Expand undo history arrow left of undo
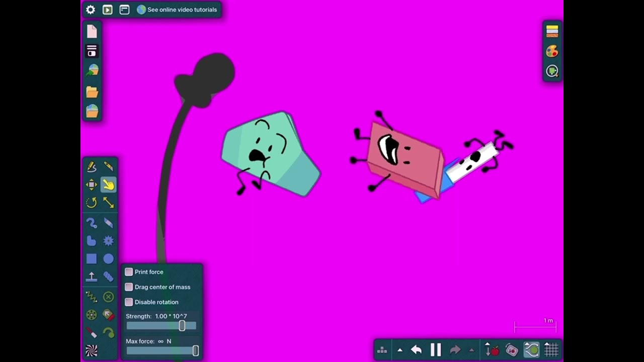Viewport: 644px width, 362px height. coord(400,350)
